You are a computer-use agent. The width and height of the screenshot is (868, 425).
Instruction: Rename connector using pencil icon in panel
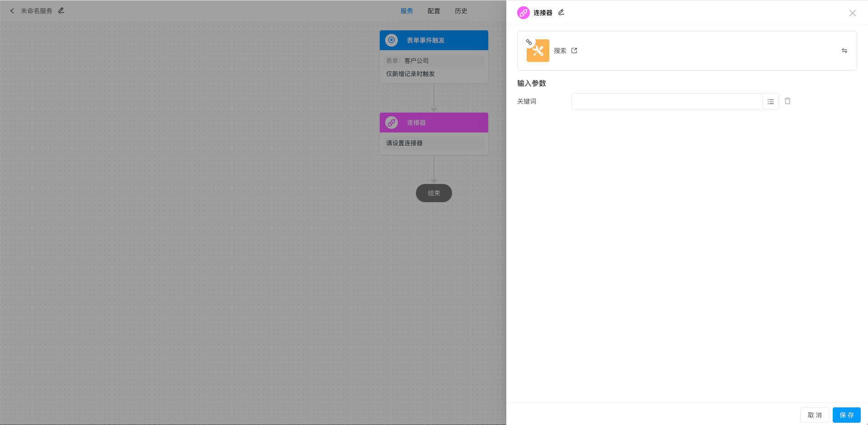click(x=561, y=13)
